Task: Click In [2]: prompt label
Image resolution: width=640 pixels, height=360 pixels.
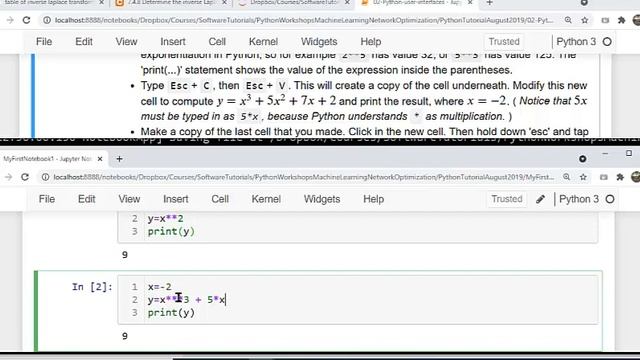Action: 92,287
